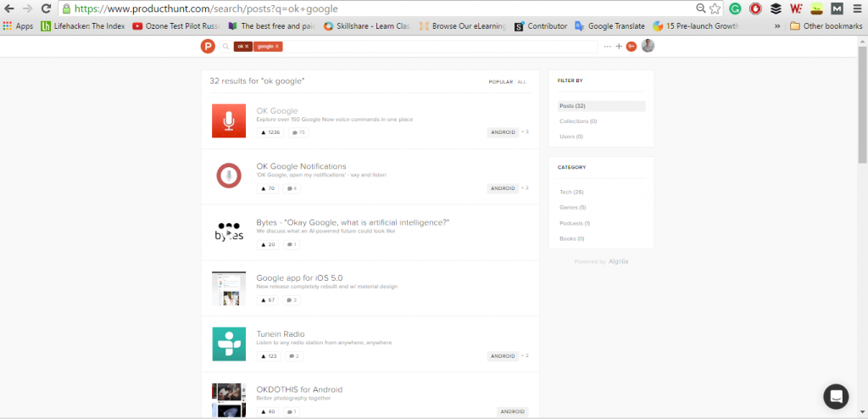Viewport: 868px width, 419px height.
Task: Upvote OK Google (1236 votes)
Action: [270, 132]
